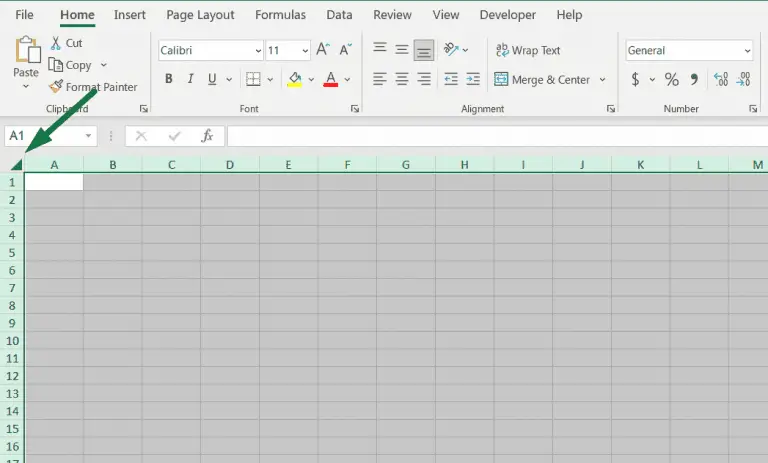Screen dimensions: 768x463
Task: Switch to the Insert tab
Action: (x=130, y=15)
